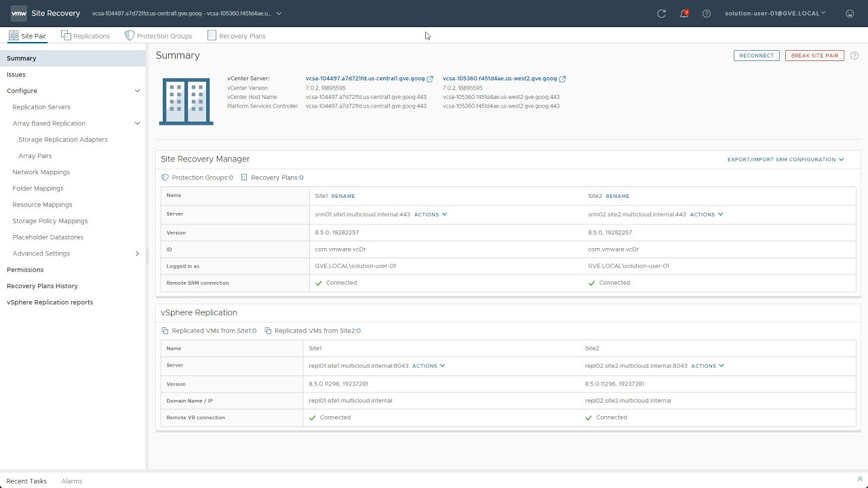Image resolution: width=868 pixels, height=488 pixels.
Task: Click Rename link next to Site2
Action: (x=617, y=196)
